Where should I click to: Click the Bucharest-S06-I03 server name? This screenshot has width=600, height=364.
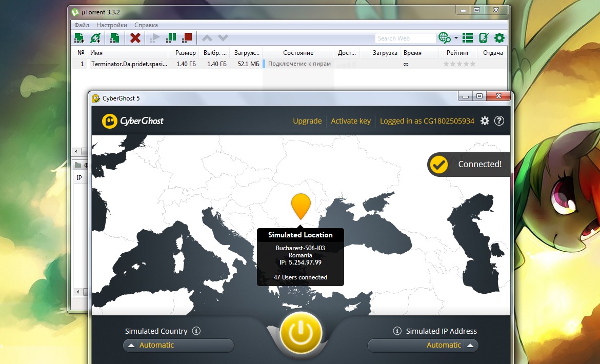[301, 248]
